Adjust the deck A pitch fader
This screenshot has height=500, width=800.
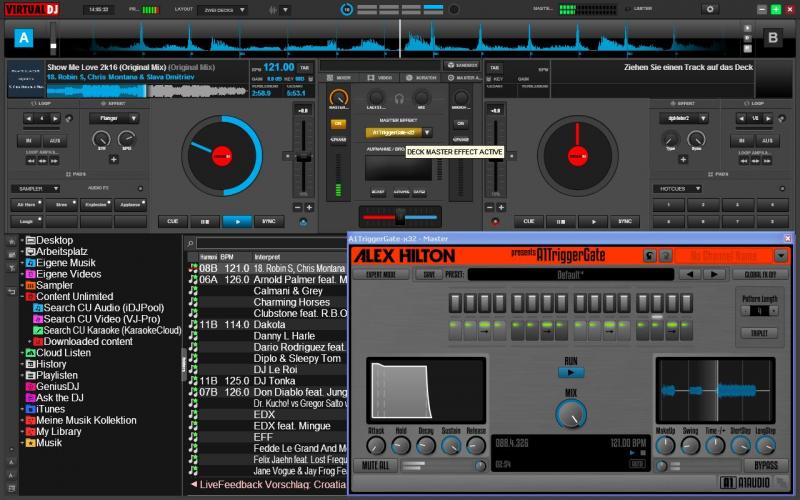pos(304,159)
